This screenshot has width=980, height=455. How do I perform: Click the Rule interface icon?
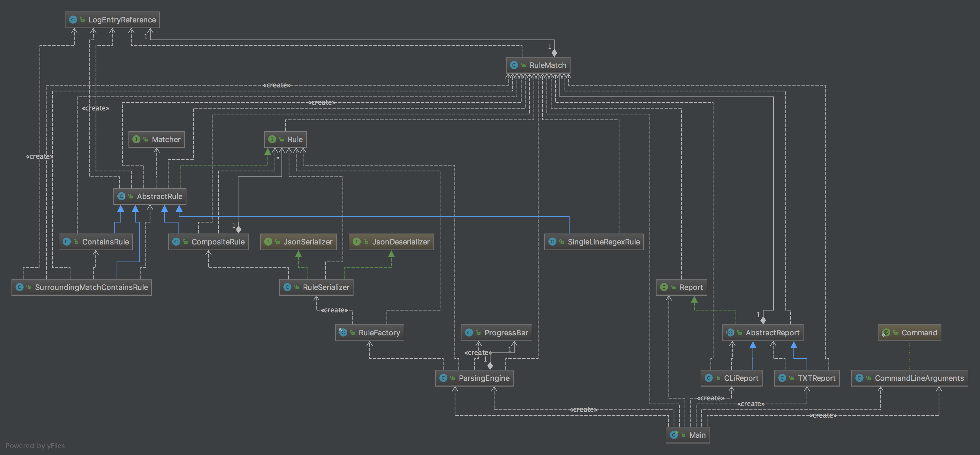[272, 139]
